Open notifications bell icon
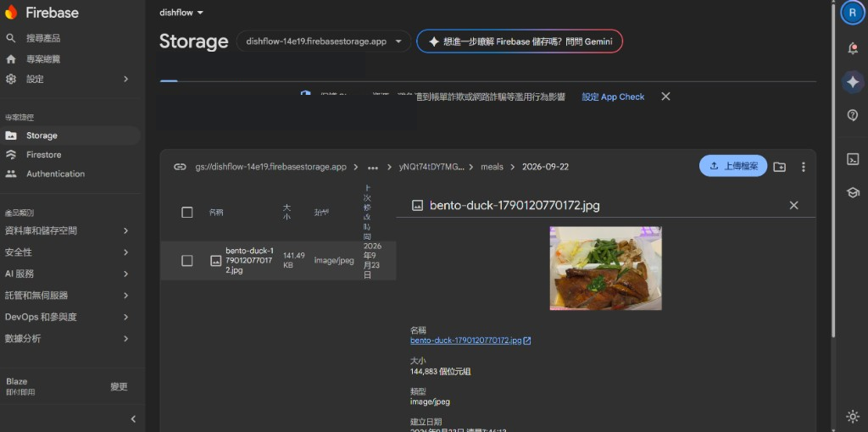This screenshot has width=868, height=432. (x=853, y=48)
